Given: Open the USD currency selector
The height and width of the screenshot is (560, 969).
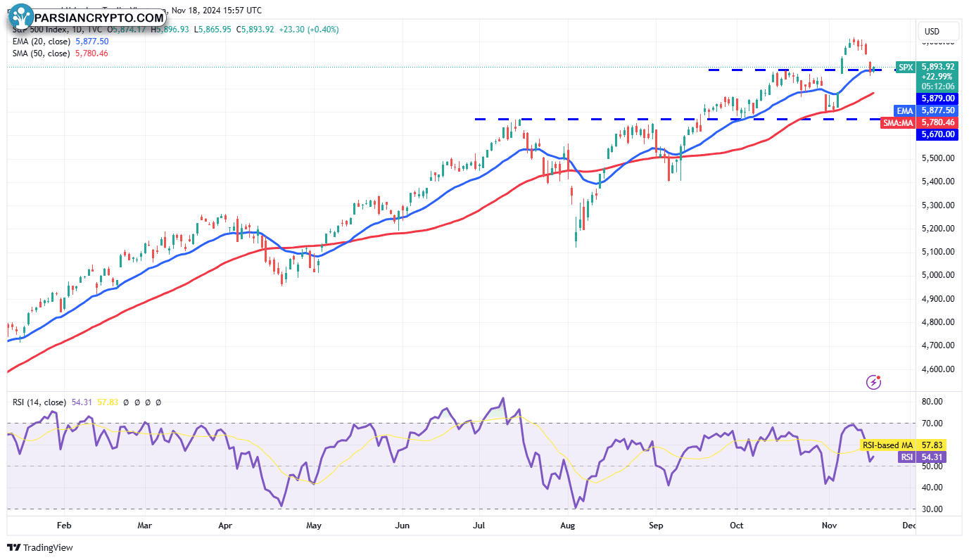Looking at the screenshot, I should (x=939, y=32).
